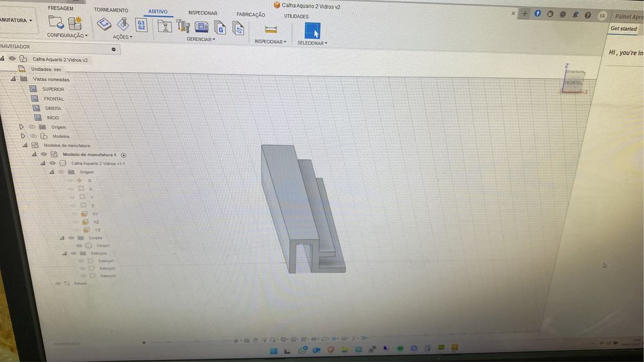Image resolution: width=644 pixels, height=362 pixels.
Task: Open the template library S icon
Action: point(238,29)
